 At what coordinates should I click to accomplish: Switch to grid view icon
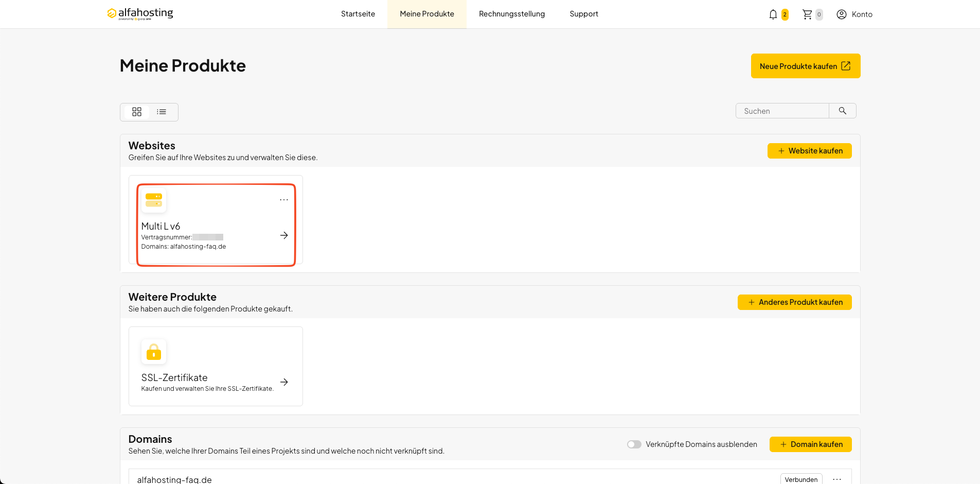[137, 112]
